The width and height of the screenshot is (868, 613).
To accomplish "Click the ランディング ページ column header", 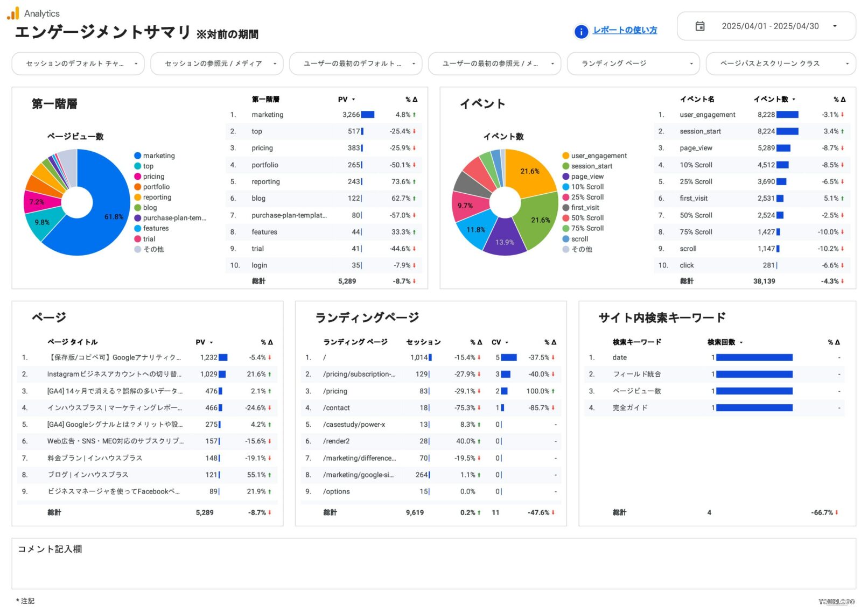I will (x=355, y=342).
